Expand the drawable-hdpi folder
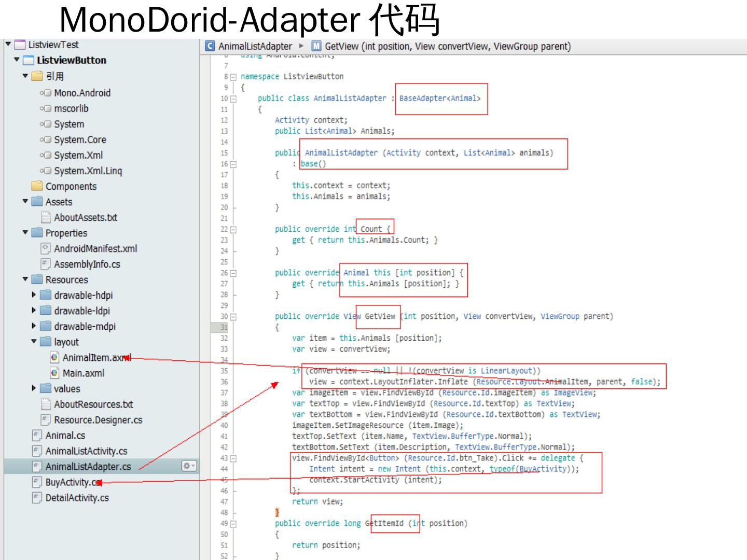 (34, 295)
